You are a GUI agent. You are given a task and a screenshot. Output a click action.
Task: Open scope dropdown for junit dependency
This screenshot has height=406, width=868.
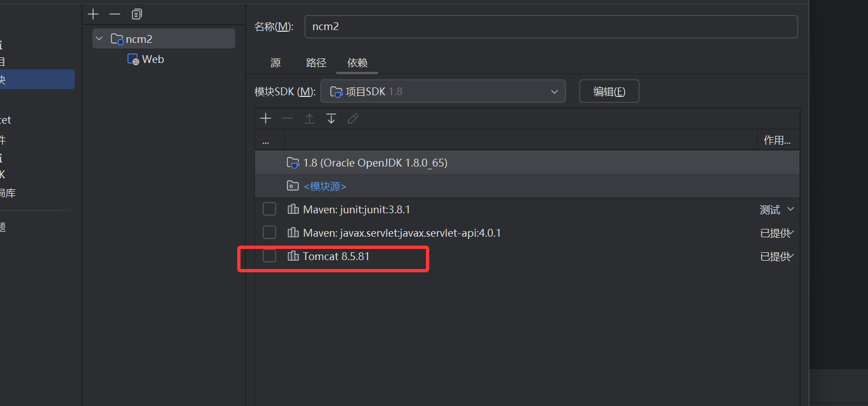tap(777, 210)
